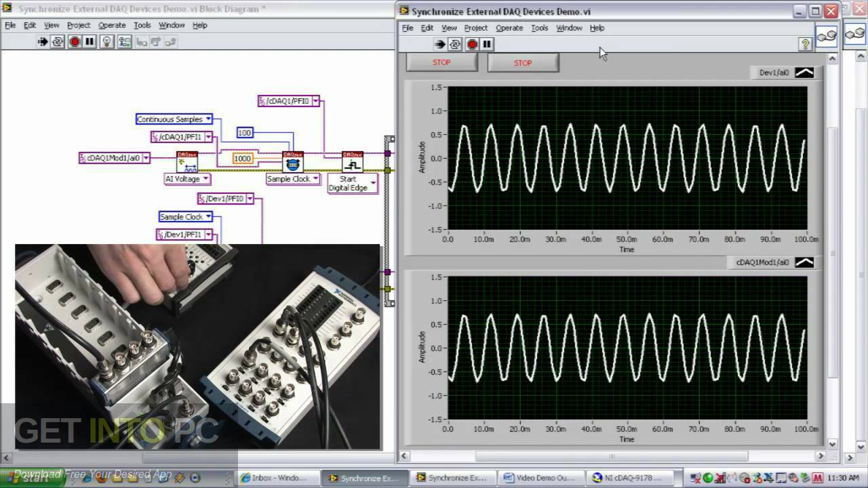Step over on the Block Diagram toolbar
This screenshot has width=868, height=488.
pos(156,42)
